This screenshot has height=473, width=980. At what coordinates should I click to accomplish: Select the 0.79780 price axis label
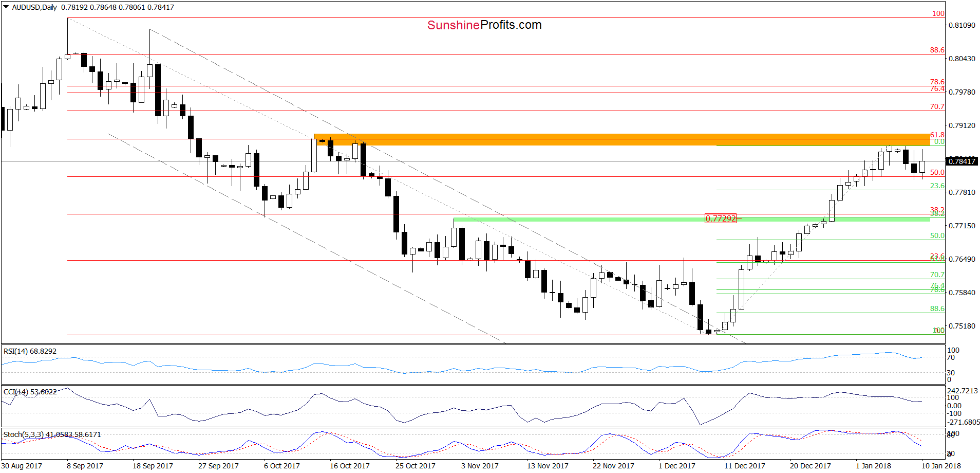point(962,92)
